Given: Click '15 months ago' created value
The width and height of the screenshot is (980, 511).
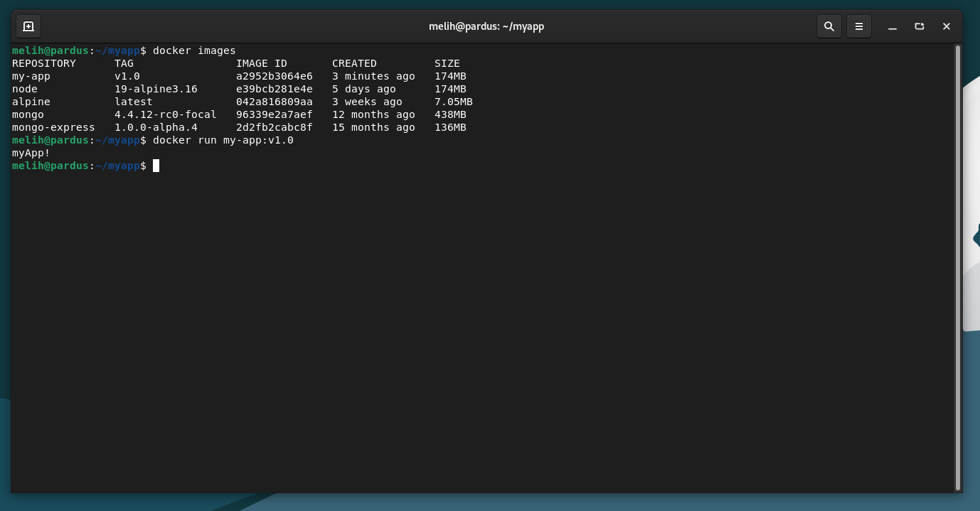Looking at the screenshot, I should click(x=373, y=127).
